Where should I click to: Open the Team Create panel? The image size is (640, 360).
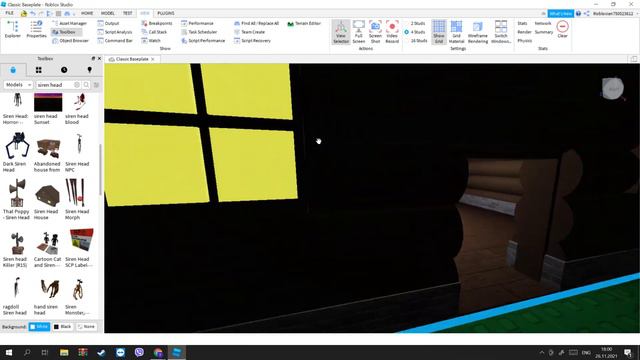tap(249, 32)
